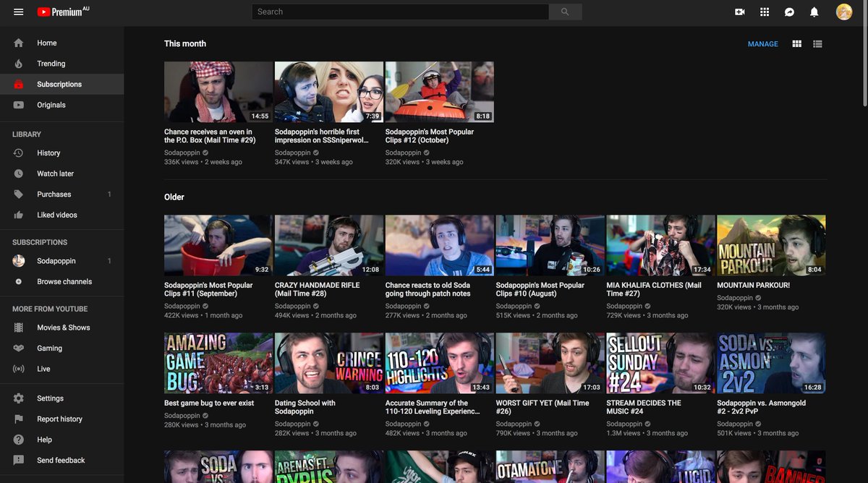Click the Watch later clock icon
Image resolution: width=868 pixels, height=483 pixels.
(19, 174)
